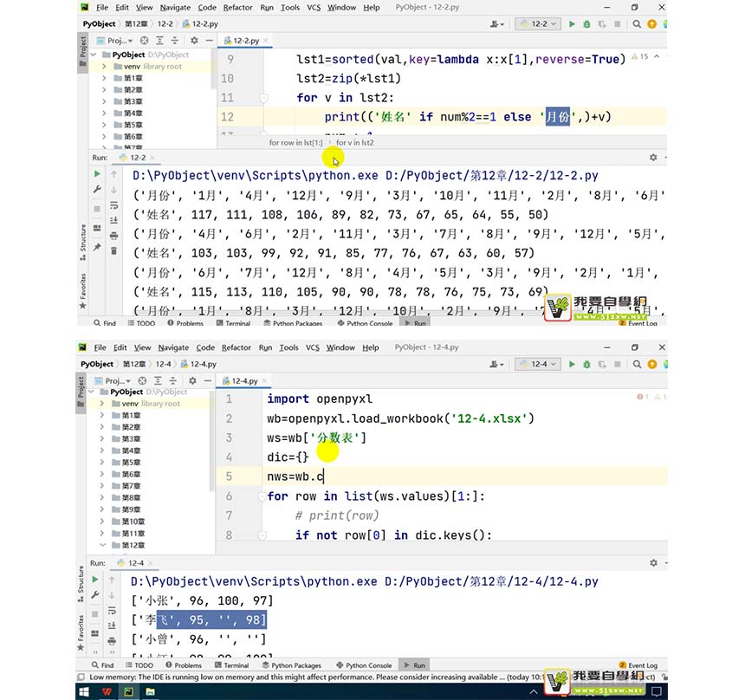
Task: Open Navigate menu in 12-2.py window
Action: click(175, 7)
